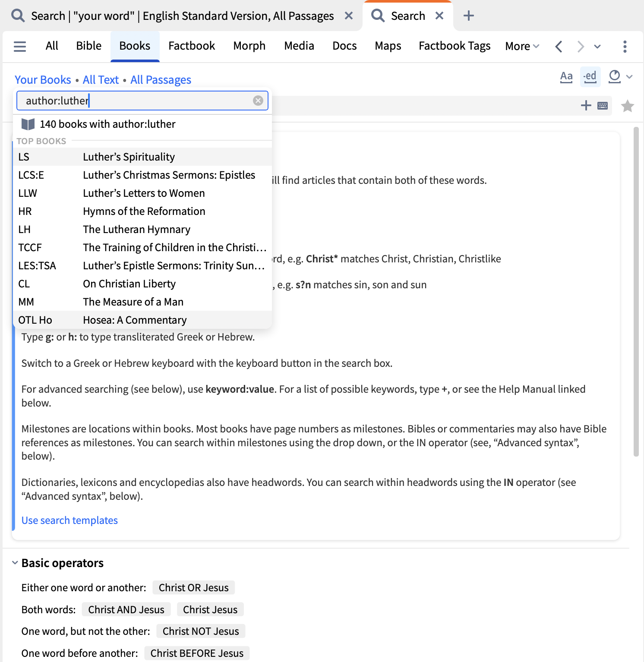Select the Media search type
Viewport: 644px width, 662px height.
[x=299, y=46]
